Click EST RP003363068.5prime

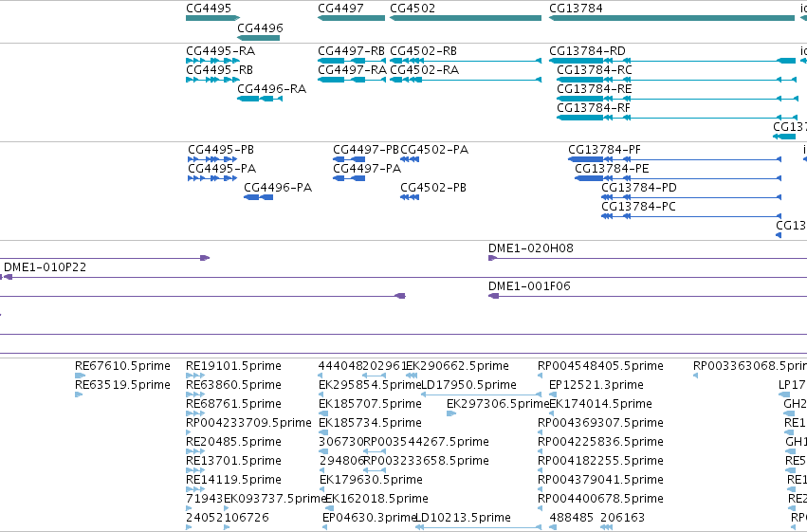tap(695, 376)
